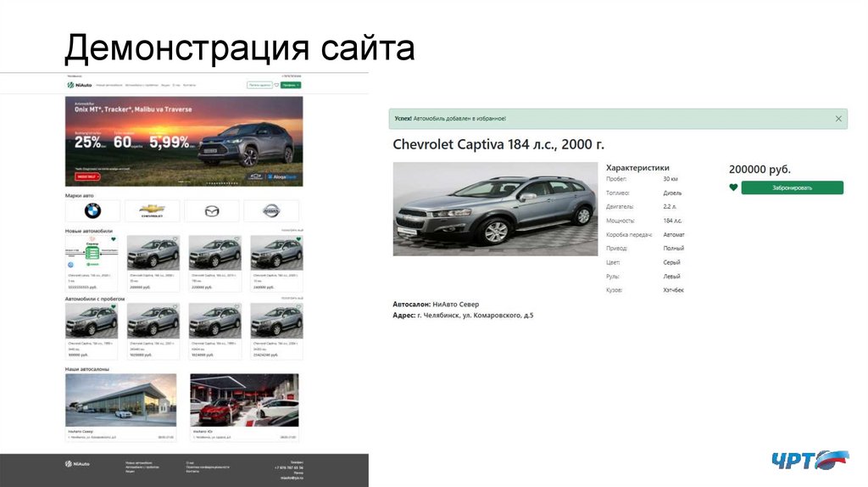The height and width of the screenshot is (487, 868).
Task: Click view-all link beside Новые автомобили heading
Action: 292,230
